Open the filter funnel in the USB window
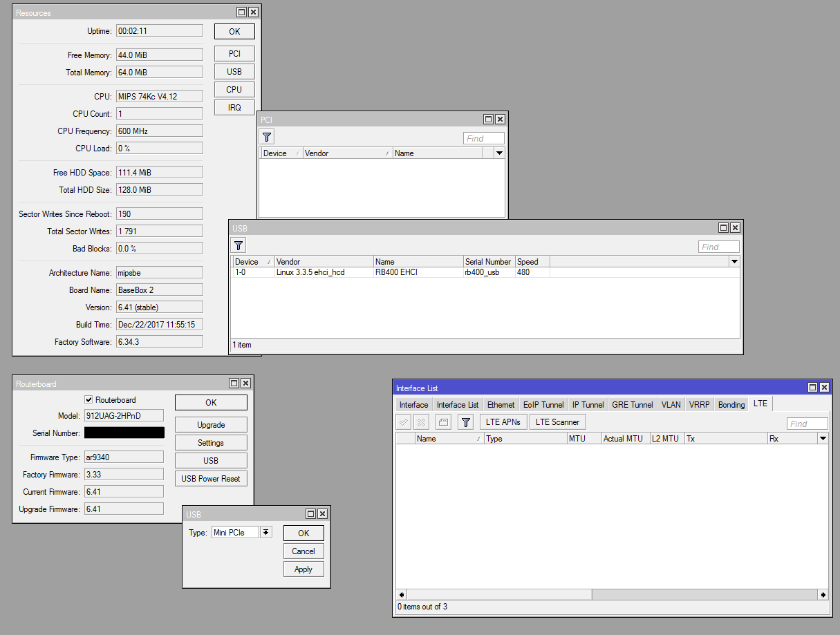Viewport: 840px width, 635px height. (x=238, y=245)
